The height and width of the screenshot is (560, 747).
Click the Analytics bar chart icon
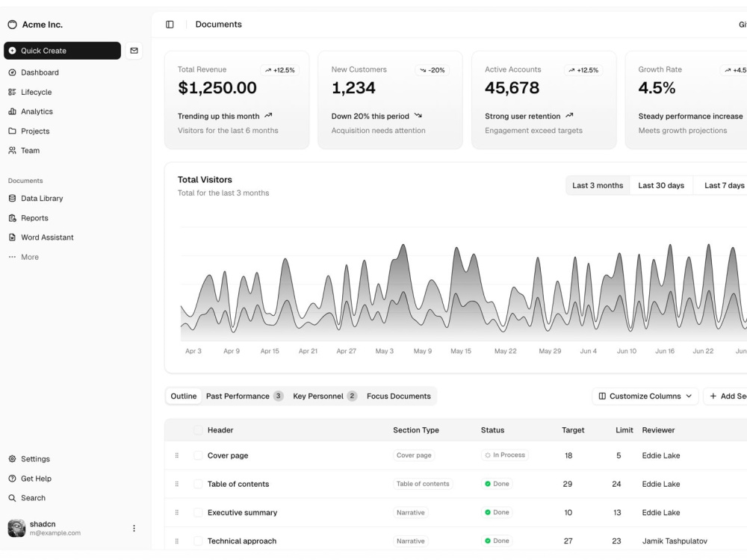pyautogui.click(x=13, y=111)
